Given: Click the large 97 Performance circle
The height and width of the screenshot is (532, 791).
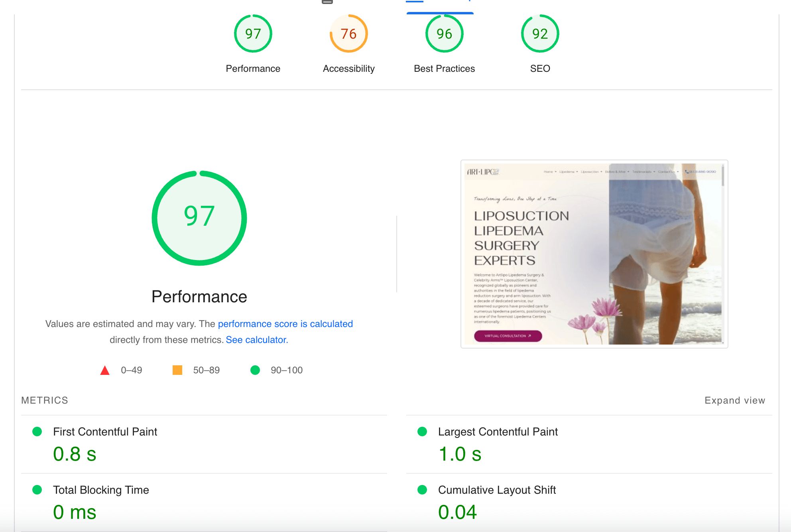Looking at the screenshot, I should click(x=199, y=218).
